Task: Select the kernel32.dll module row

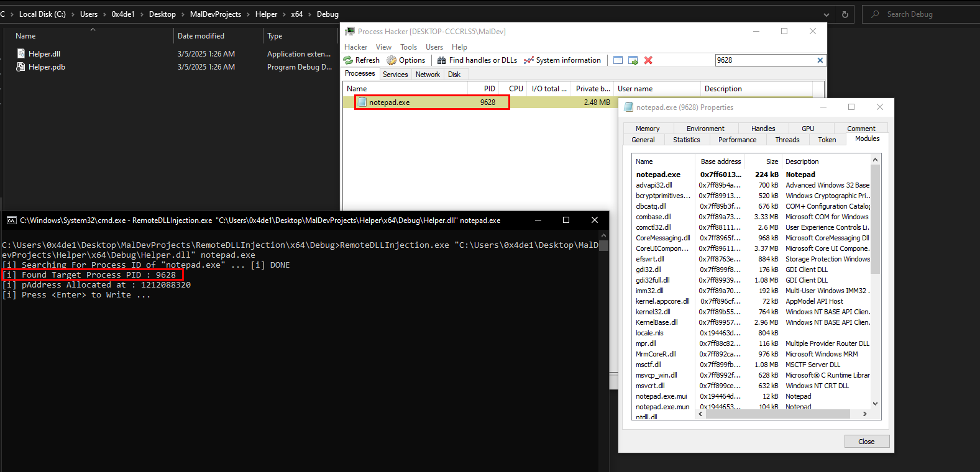Action: [752, 312]
